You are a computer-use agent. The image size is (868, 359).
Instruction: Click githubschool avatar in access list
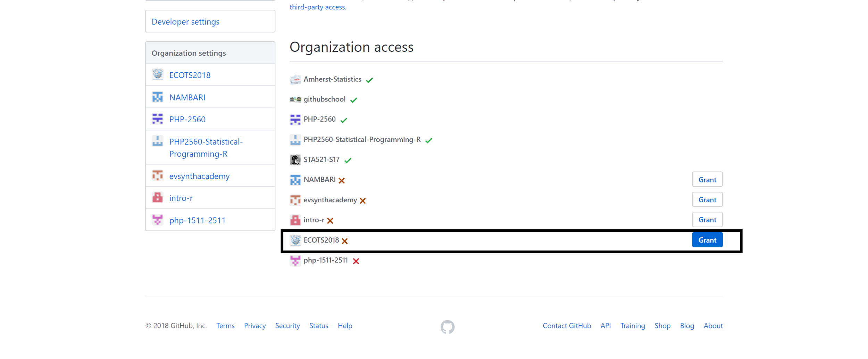pos(295,99)
